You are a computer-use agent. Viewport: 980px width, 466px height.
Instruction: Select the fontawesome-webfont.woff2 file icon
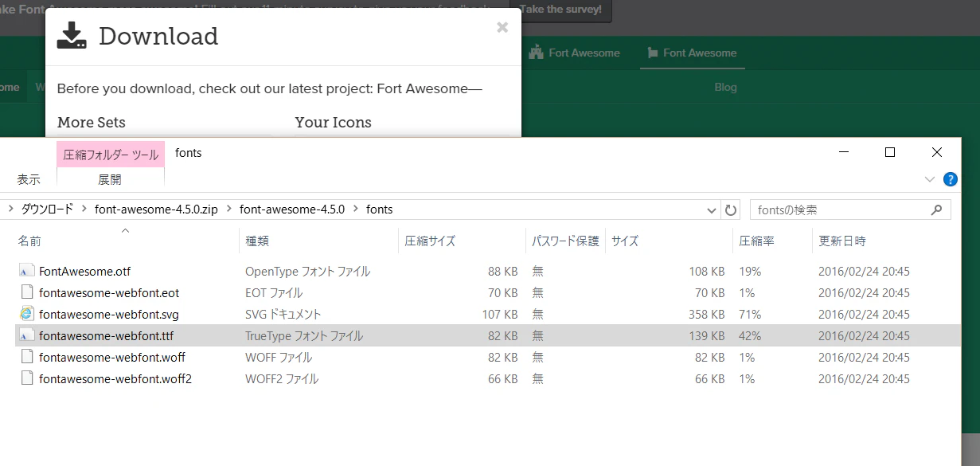pyautogui.click(x=27, y=378)
